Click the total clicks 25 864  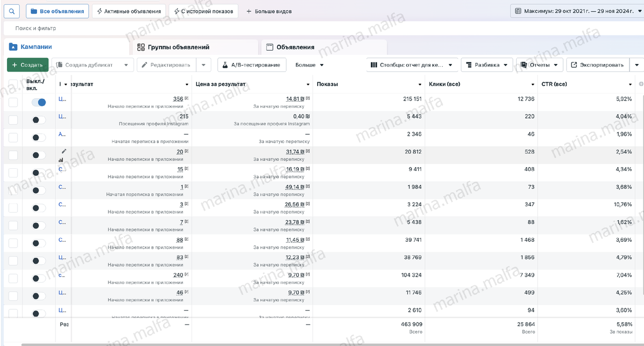click(525, 325)
